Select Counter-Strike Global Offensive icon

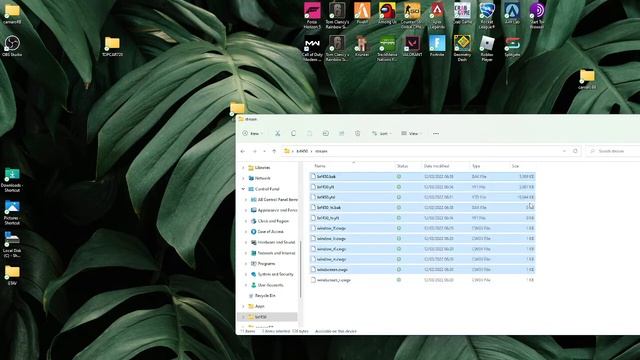click(412, 16)
